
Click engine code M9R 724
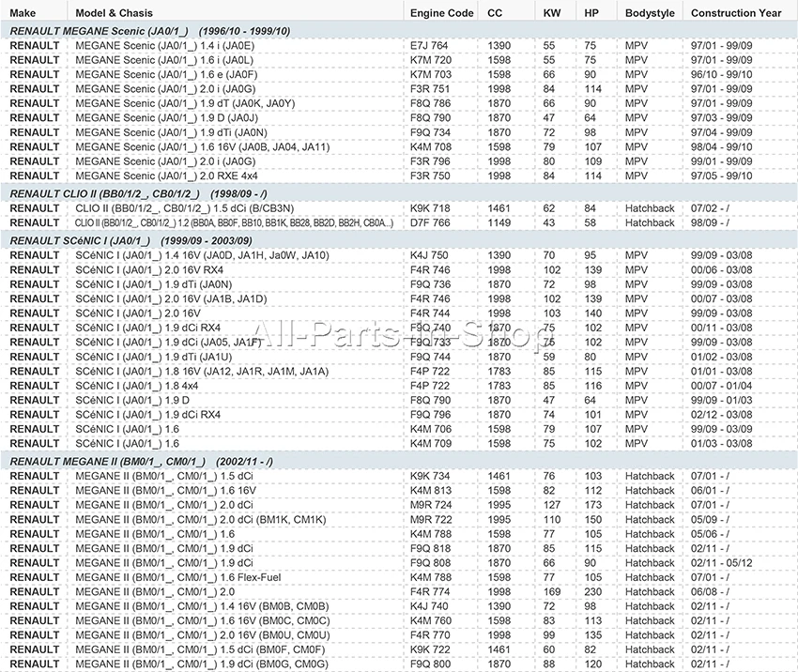431,505
